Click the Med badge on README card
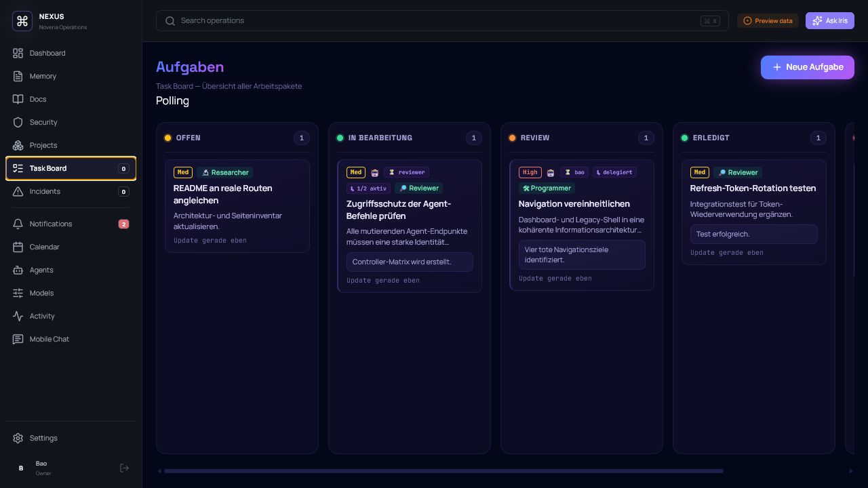 pyautogui.click(x=183, y=172)
